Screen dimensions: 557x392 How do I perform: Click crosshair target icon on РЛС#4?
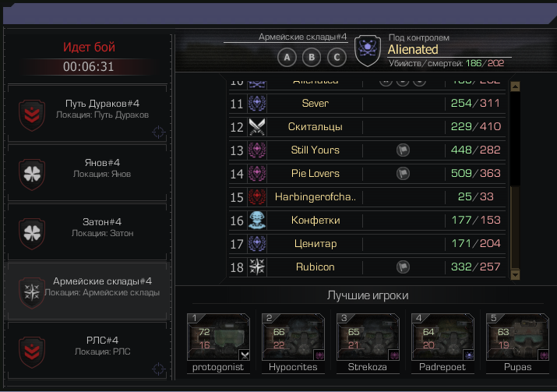click(x=158, y=369)
